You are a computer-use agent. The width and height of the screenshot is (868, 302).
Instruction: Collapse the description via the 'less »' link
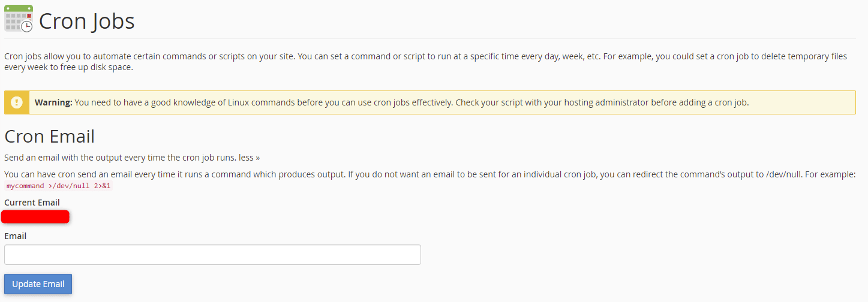pyautogui.click(x=249, y=158)
